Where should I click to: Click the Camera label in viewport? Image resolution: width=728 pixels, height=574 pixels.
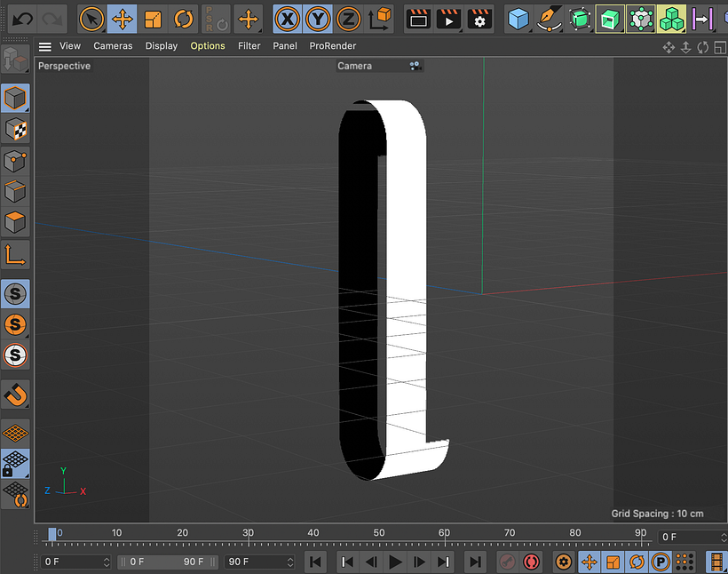355,66
